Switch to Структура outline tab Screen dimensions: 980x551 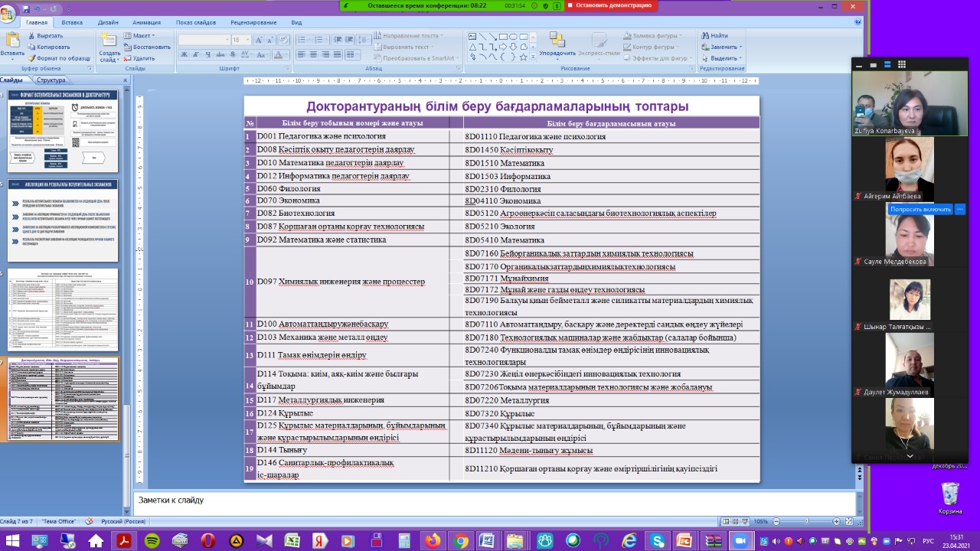point(51,80)
